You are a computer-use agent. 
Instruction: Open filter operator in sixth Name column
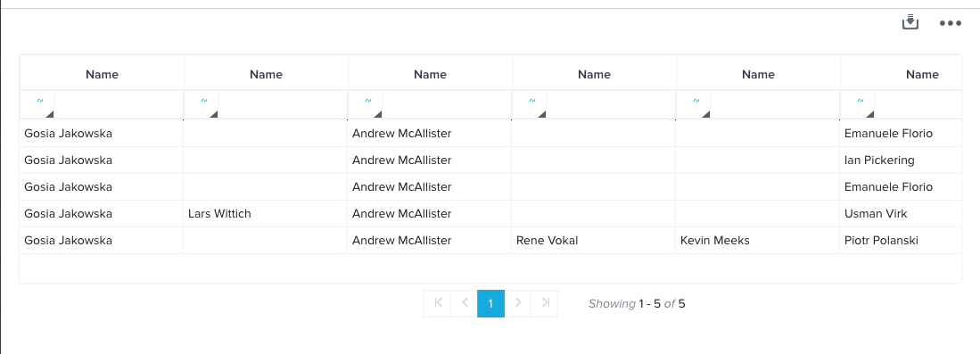pyautogui.click(x=858, y=103)
